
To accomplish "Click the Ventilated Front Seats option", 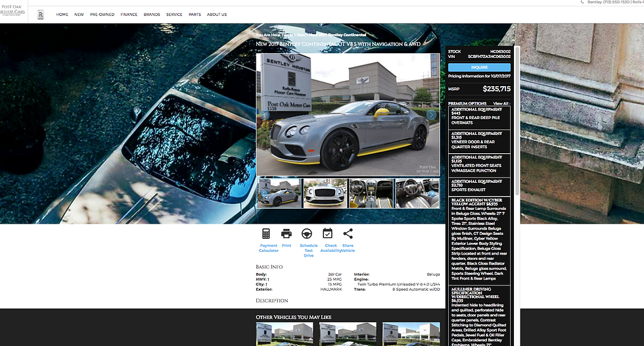I will (x=479, y=166).
